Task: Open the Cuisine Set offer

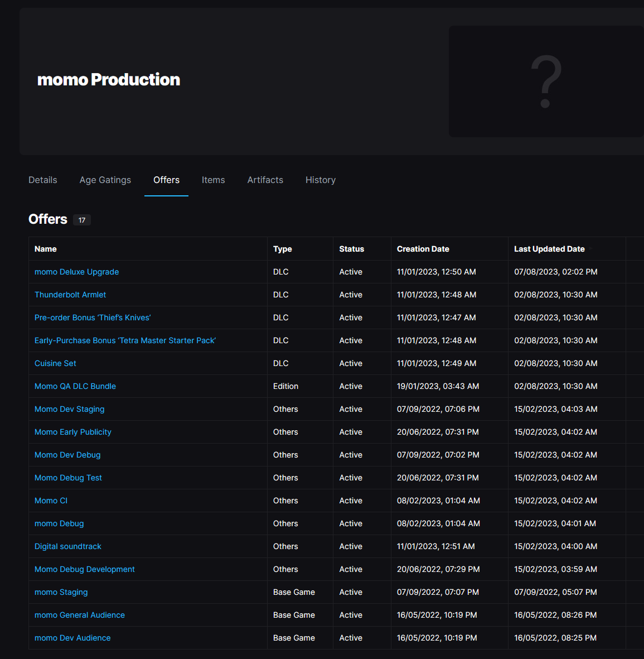Action: 55,363
